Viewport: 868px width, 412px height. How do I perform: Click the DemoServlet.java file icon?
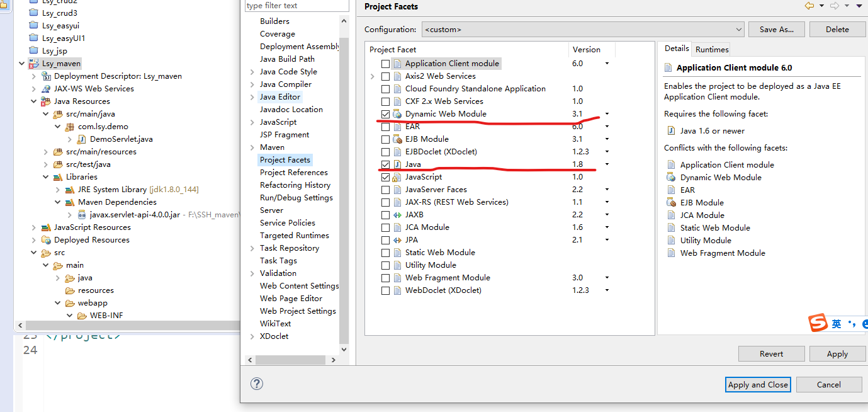[82, 139]
